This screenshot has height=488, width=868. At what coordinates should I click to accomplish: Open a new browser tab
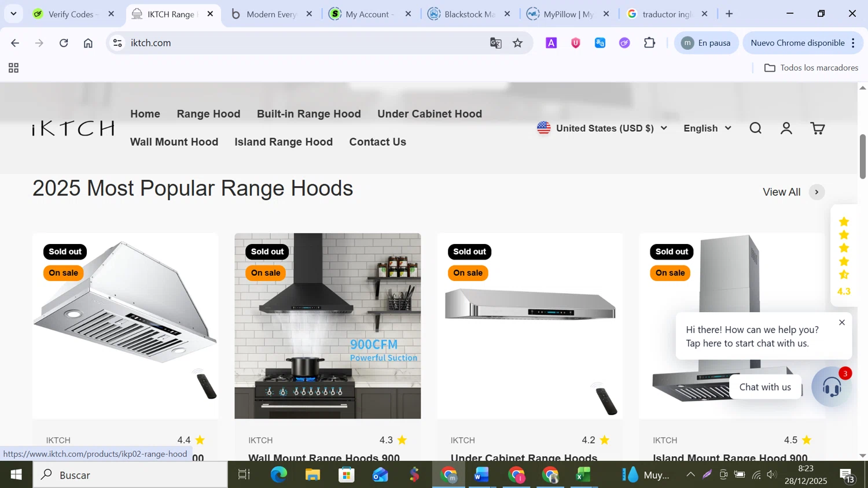729,14
